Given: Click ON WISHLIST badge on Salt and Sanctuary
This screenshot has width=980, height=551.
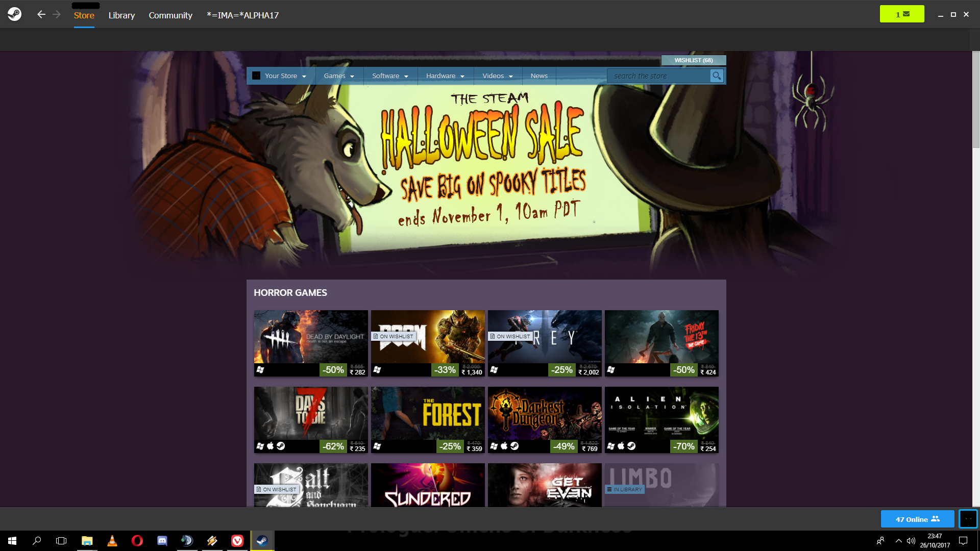Looking at the screenshot, I should pos(276,489).
